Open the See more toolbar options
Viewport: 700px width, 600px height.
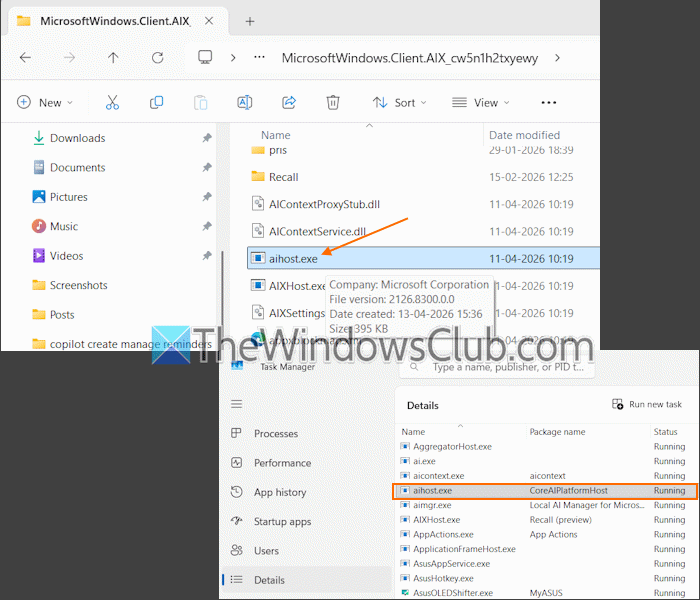click(x=549, y=103)
